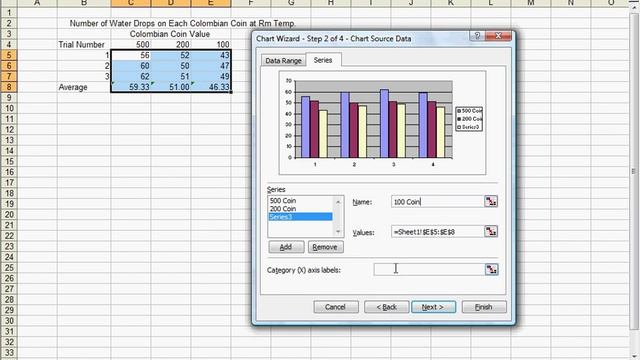
Task: Select average cell 59.33
Action: pos(131,87)
